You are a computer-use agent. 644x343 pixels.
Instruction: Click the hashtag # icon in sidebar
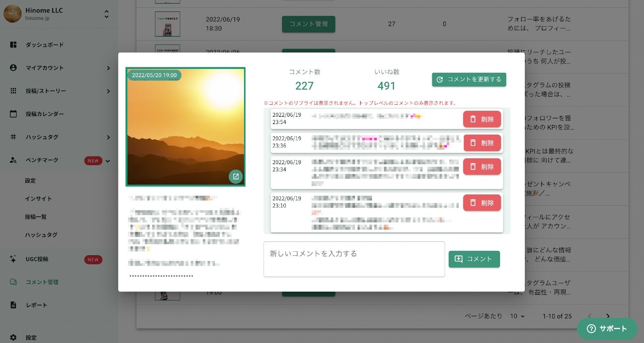pos(13,137)
